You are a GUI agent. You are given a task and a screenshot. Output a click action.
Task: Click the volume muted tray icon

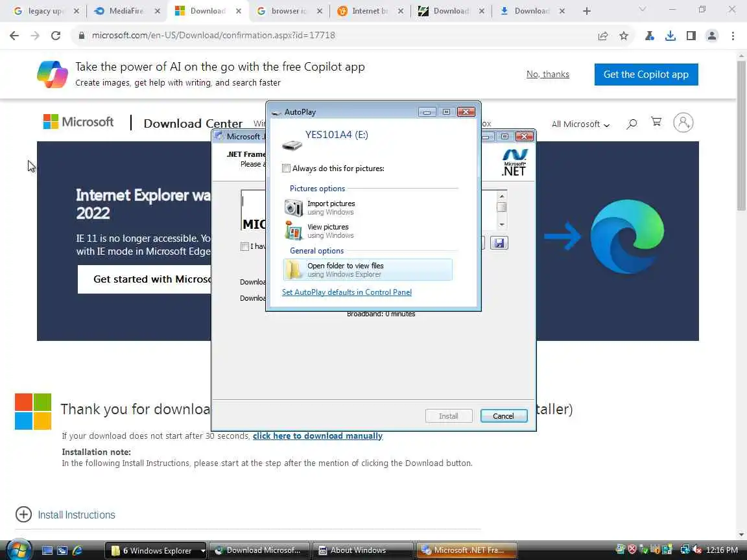pyautogui.click(x=696, y=550)
